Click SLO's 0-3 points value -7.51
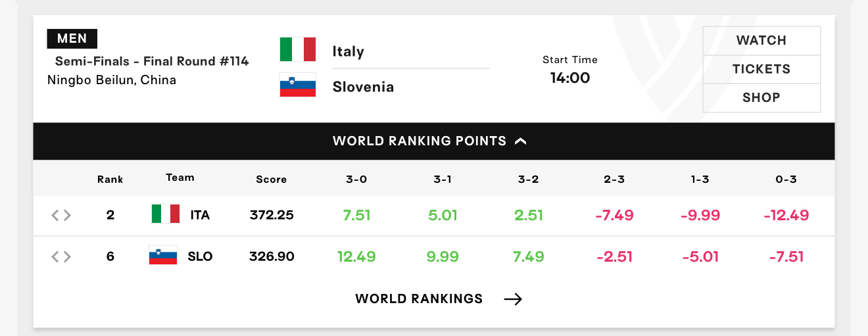Screen dimensions: 868x336 click(x=786, y=256)
